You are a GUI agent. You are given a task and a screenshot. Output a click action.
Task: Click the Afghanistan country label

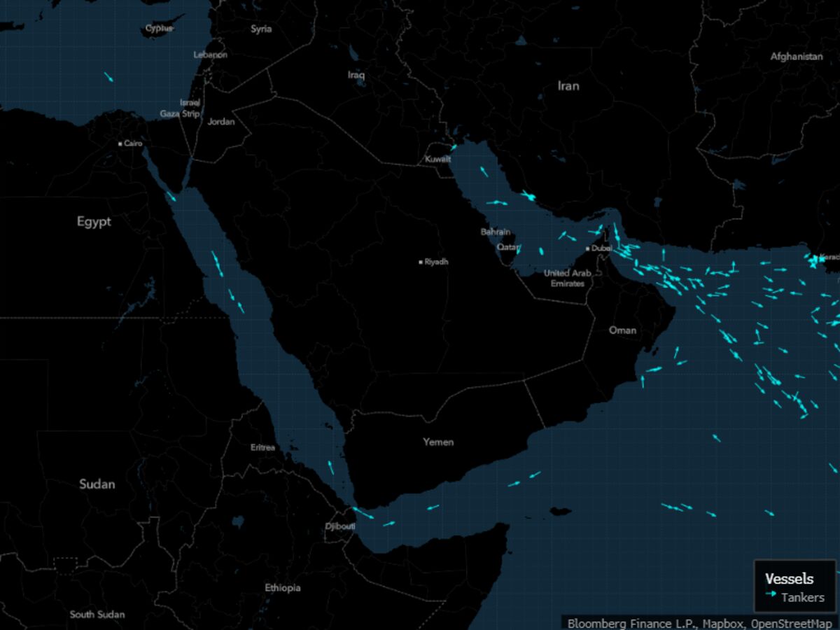click(x=797, y=56)
